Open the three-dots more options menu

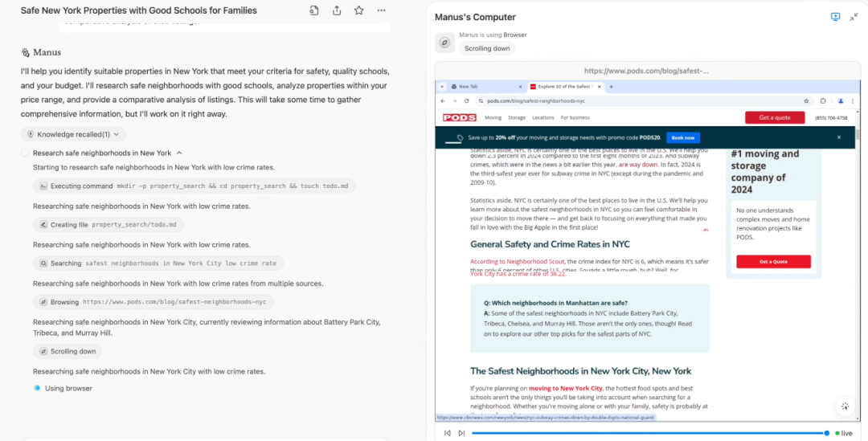pos(382,10)
